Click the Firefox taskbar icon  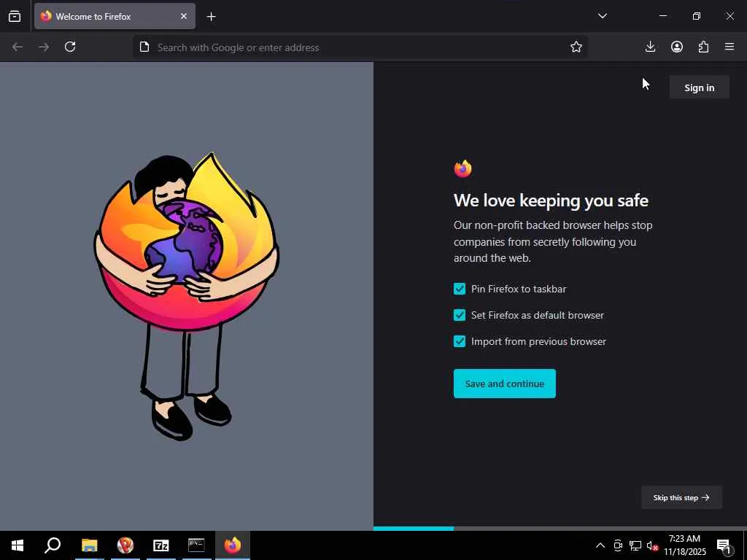(x=233, y=545)
